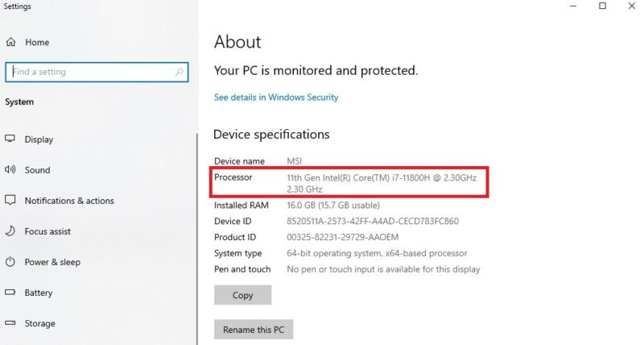
Task: Open See details in Windows Security
Action: [x=276, y=98]
